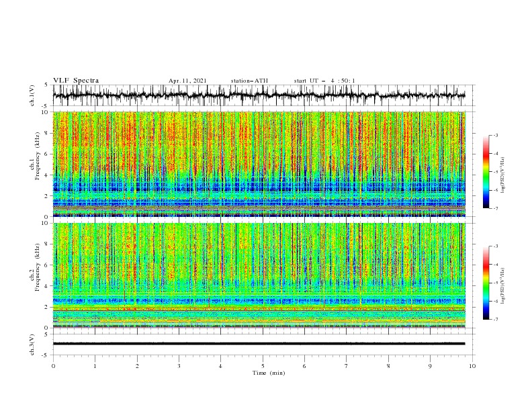Click the 'station=ATH' label
Image resolution: width=532 pixels, height=411 pixels.
[249, 81]
